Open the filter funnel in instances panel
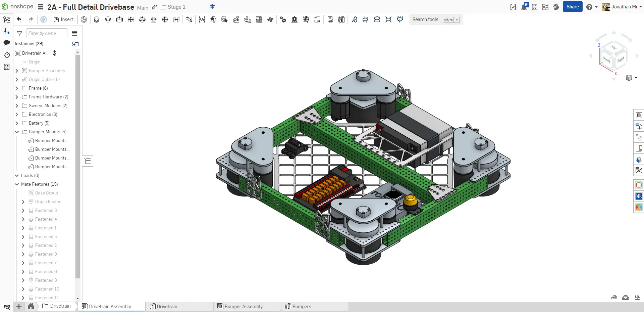 coord(20,34)
